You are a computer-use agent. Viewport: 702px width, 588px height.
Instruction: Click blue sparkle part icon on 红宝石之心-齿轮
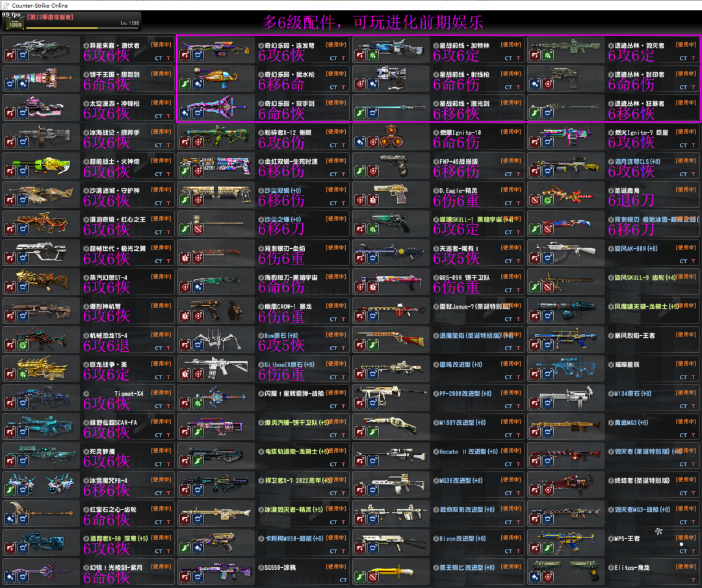tap(10, 520)
